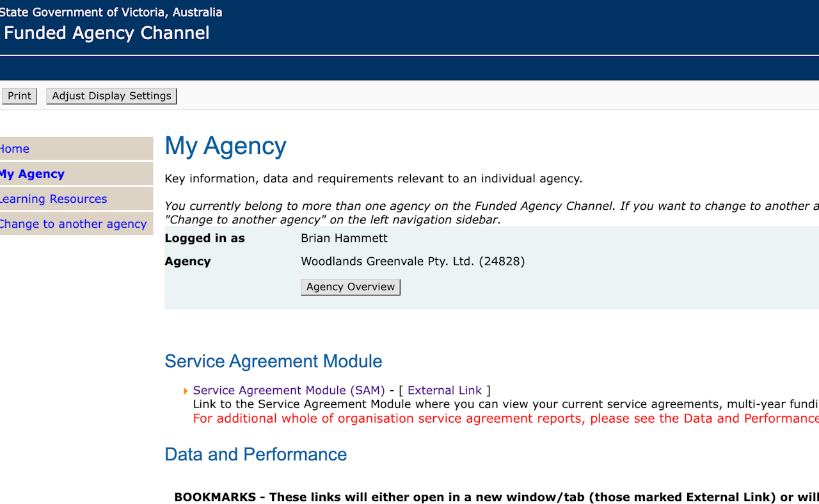Click the logged-in name Brian Hammett

[x=344, y=239]
